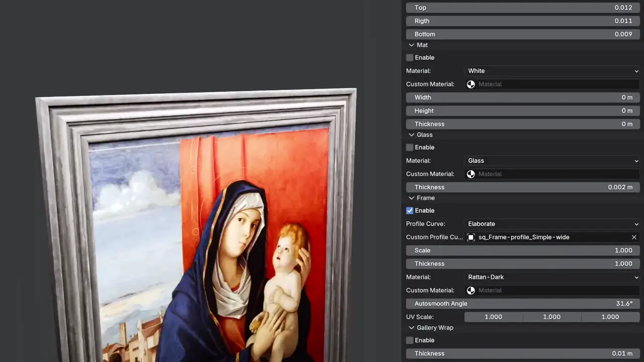This screenshot has width=644, height=362.
Task: Click the curve icon beside sq_Frame-profile_Simple-wide
Action: 471,237
